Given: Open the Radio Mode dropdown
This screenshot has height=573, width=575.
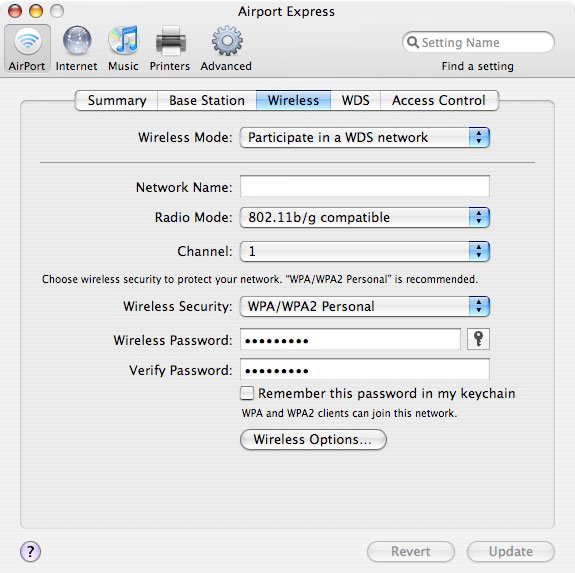Looking at the screenshot, I should click(x=365, y=217).
